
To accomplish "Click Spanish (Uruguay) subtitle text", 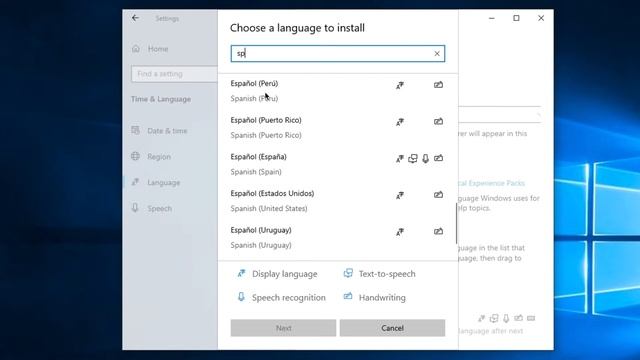I will 261,245.
